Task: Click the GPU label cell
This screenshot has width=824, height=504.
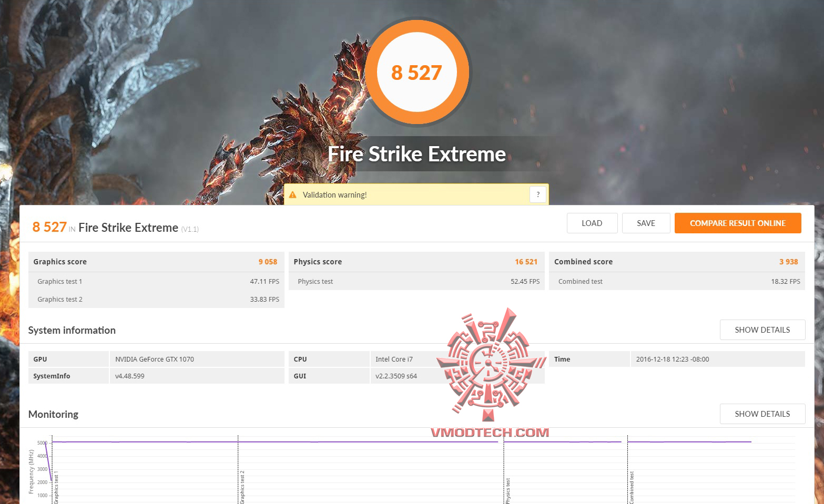Action: (68, 359)
